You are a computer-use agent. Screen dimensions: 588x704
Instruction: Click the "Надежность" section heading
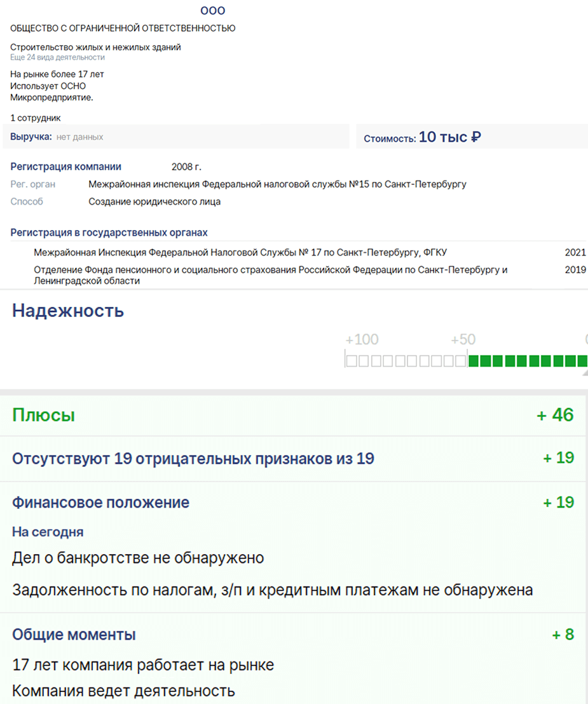pyautogui.click(x=68, y=311)
